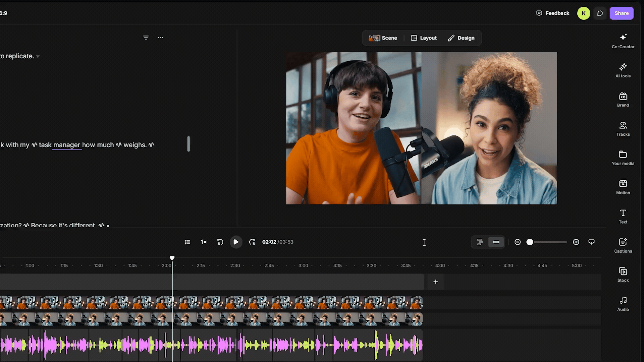Open the Brand panel
The width and height of the screenshot is (644, 362).
(623, 100)
